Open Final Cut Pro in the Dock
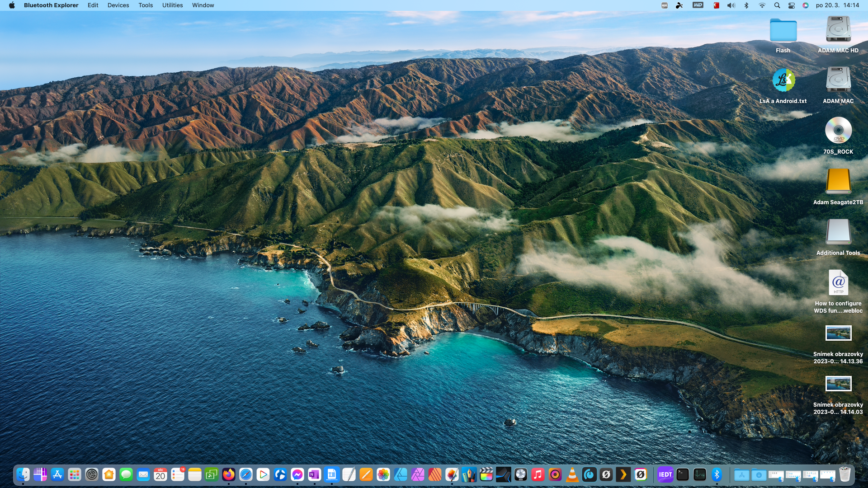Viewport: 868px width, 488px height. tap(486, 474)
